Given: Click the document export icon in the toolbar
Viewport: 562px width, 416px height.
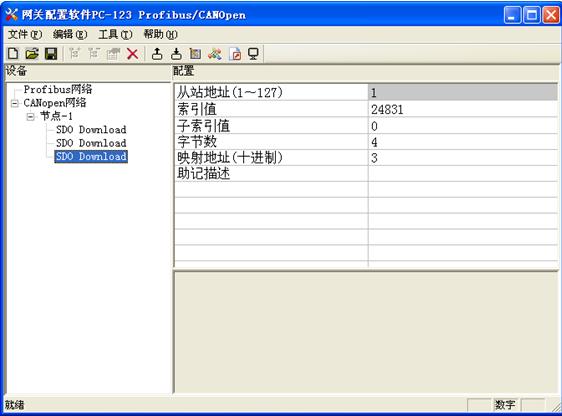Looking at the screenshot, I should pos(235,54).
